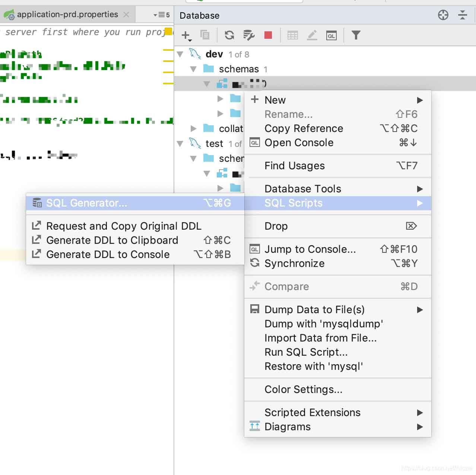Select the test data source in tree

(214, 144)
